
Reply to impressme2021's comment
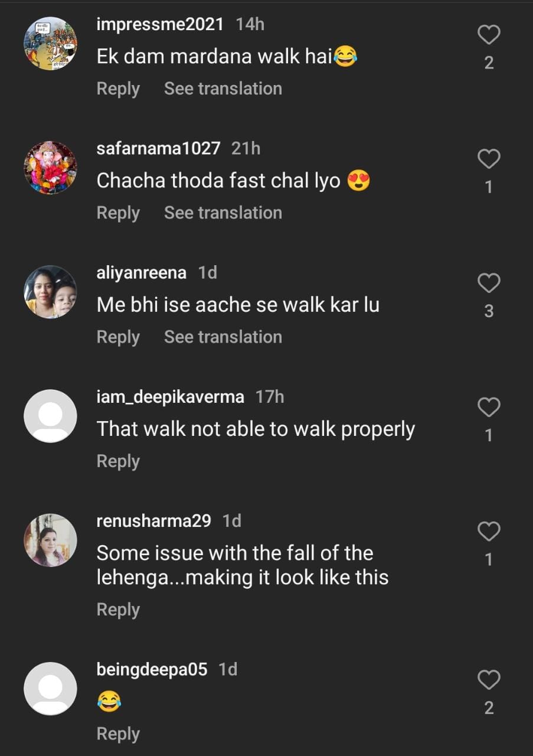(118, 89)
